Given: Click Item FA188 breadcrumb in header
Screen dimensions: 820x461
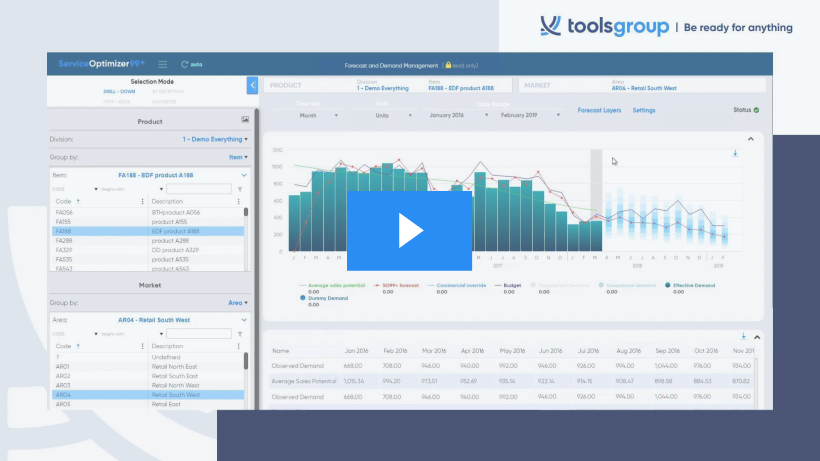Looking at the screenshot, I should coord(461,88).
